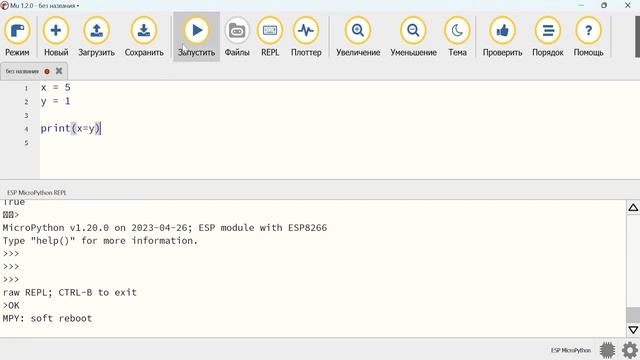Click the '>OK' REPL line
Image resolution: width=640 pixels, height=360 pixels.
pos(11,305)
